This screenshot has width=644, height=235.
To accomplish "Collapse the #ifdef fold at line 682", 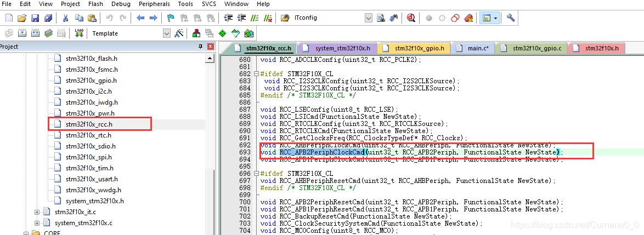I will 257,74.
